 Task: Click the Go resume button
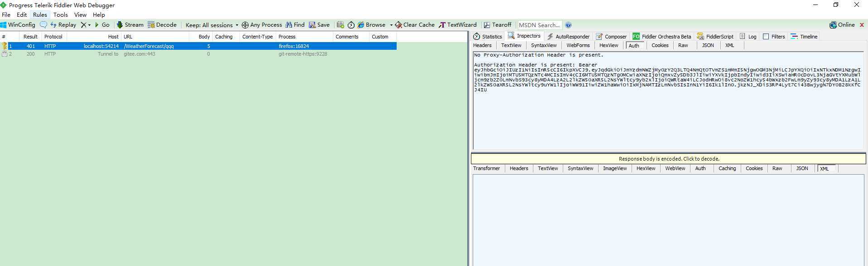pyautogui.click(x=102, y=25)
